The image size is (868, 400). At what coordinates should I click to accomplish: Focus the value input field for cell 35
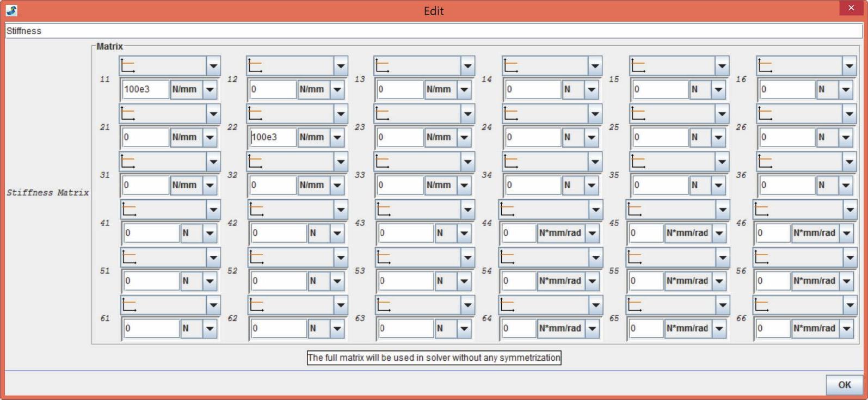tap(660, 185)
